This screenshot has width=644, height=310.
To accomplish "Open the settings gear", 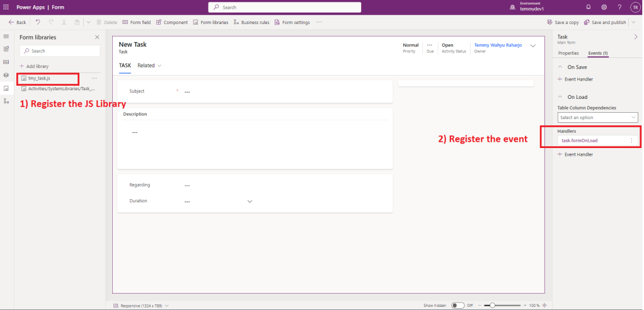I will (604, 8).
